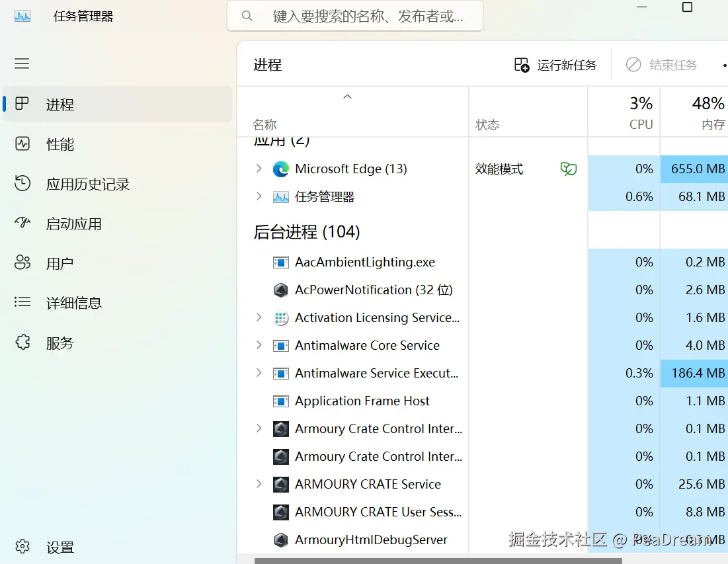Click the Microsoft Edge browser icon

281,169
